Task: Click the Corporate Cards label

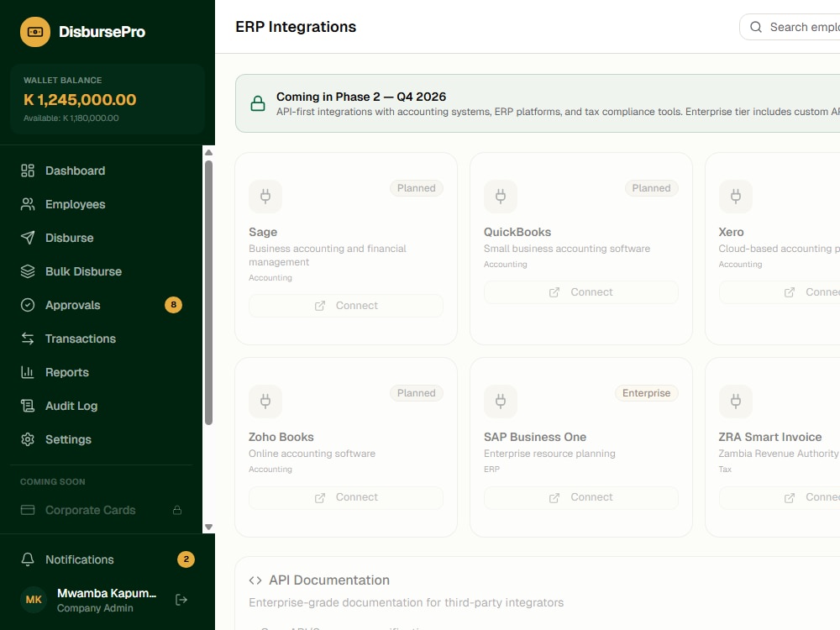Action: [91, 510]
